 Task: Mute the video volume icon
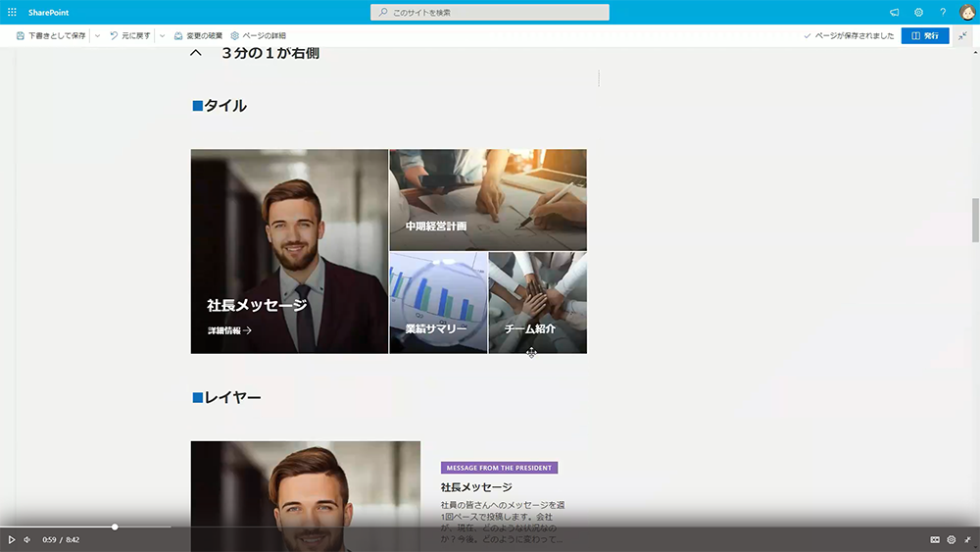[x=26, y=539]
